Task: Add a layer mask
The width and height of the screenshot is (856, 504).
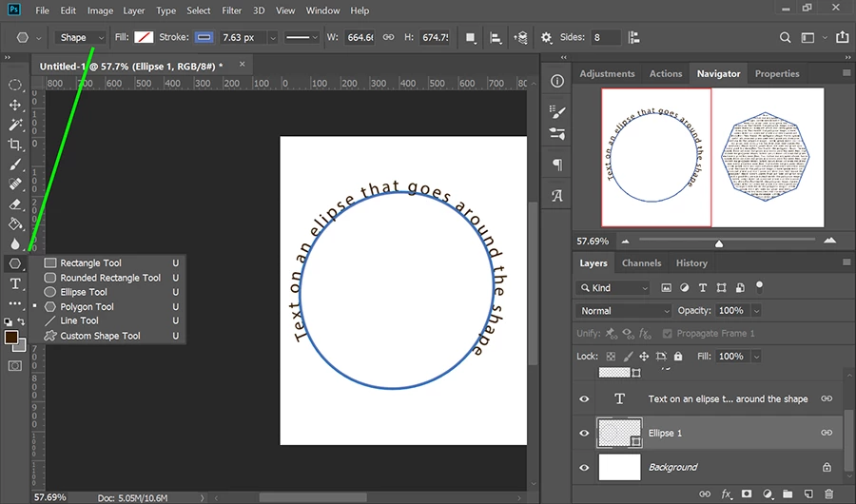Action: tap(747, 494)
